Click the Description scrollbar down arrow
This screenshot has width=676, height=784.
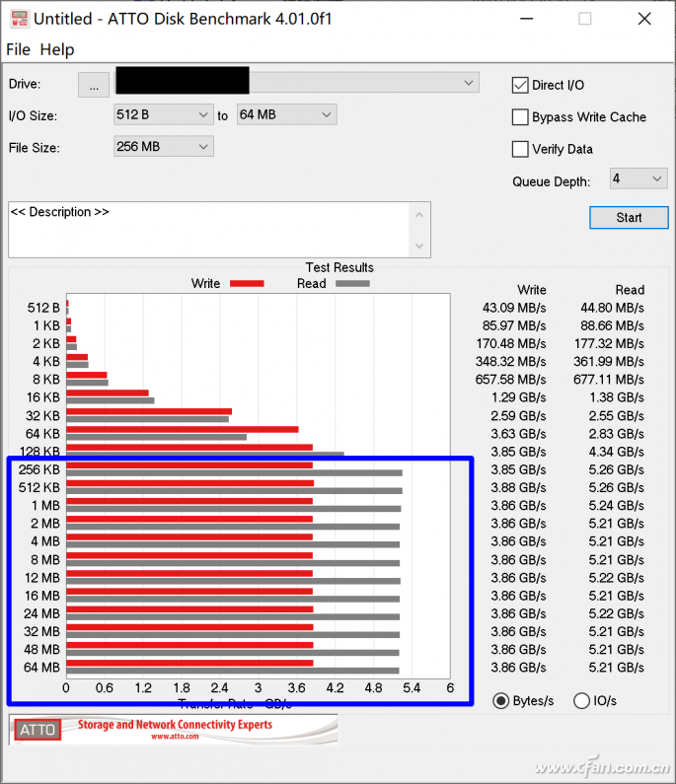point(419,246)
